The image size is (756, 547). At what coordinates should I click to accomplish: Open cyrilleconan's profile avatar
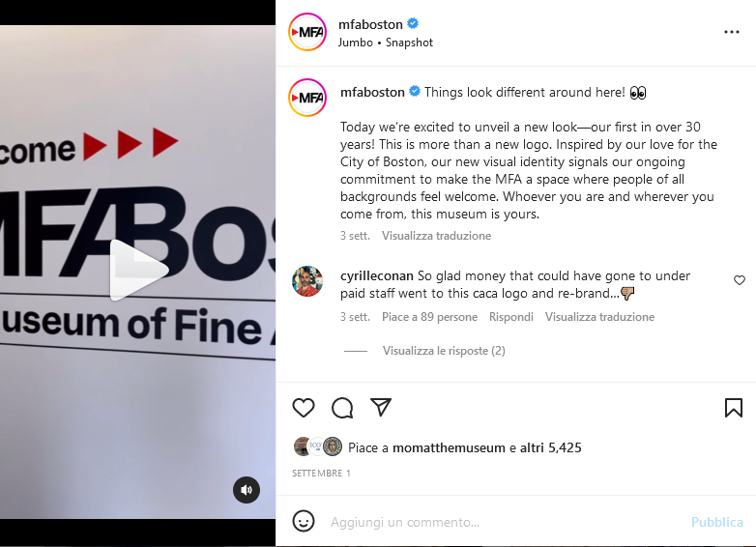point(307,281)
